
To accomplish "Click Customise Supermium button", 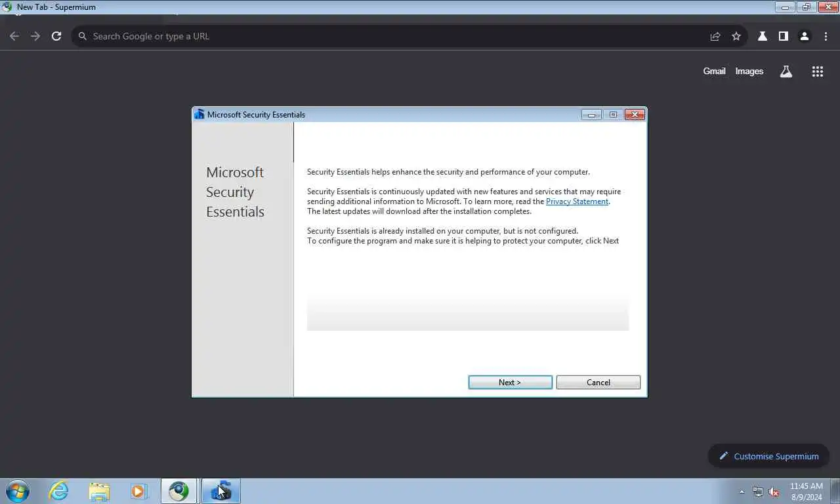I will coord(768,456).
